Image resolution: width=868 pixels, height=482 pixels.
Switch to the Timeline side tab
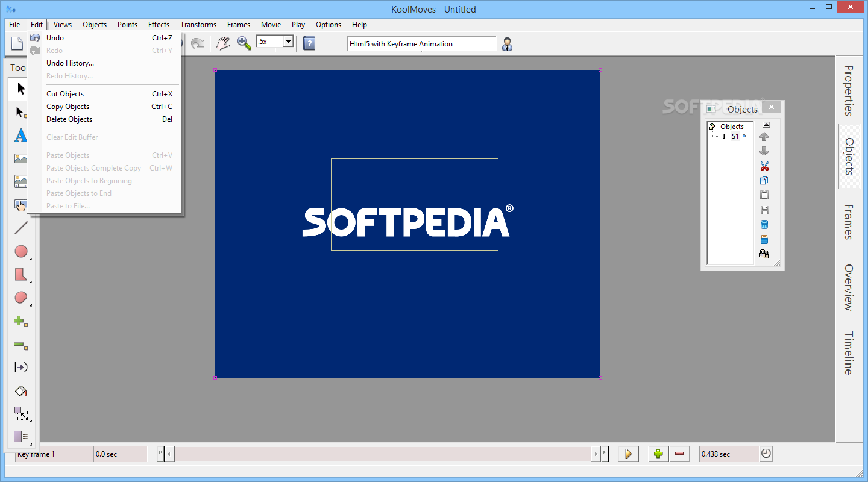click(849, 353)
